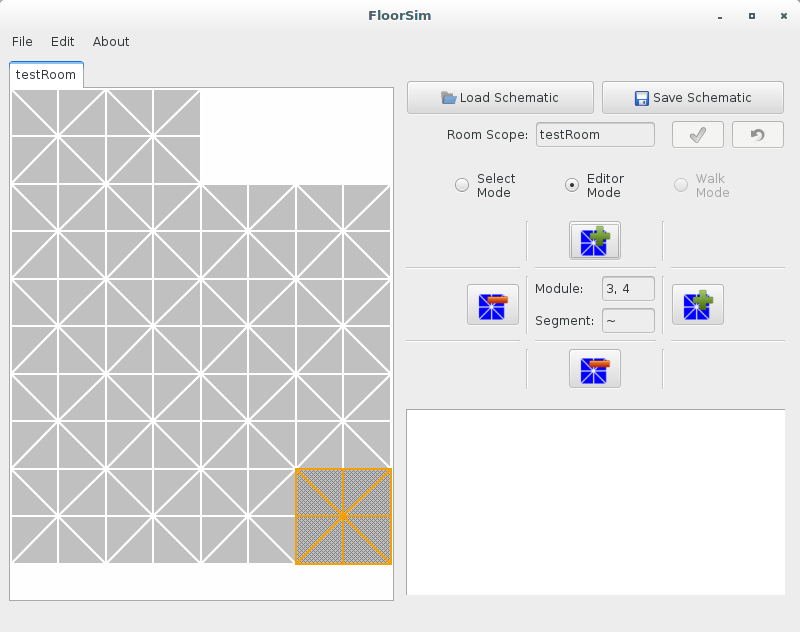
Task: Click the add module icon right of the Module field
Action: click(697, 305)
